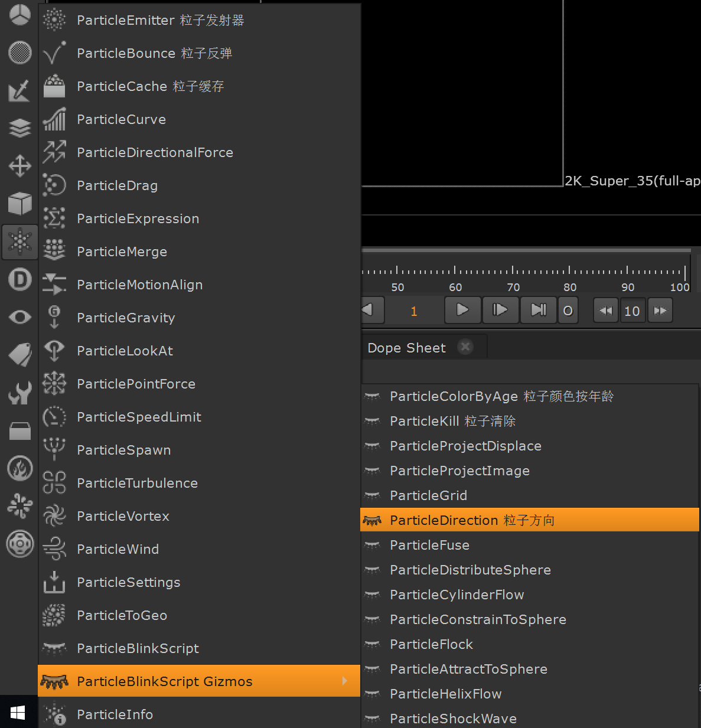Add a ParticleVortex node
The height and width of the screenshot is (728, 701).
[199, 516]
